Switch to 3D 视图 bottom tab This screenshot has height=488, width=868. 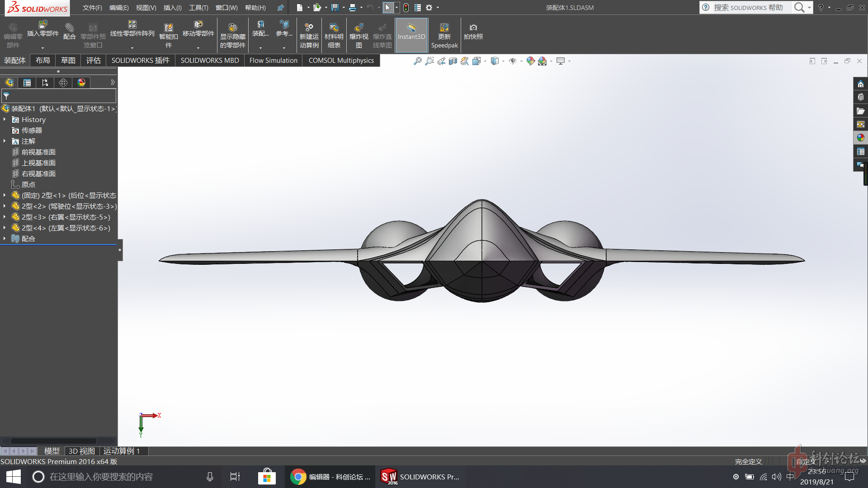(x=81, y=451)
